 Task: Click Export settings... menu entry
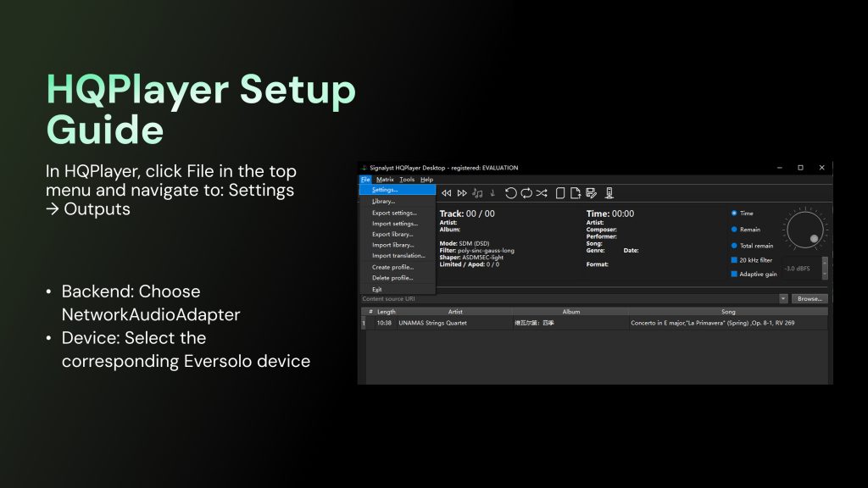[x=393, y=213]
